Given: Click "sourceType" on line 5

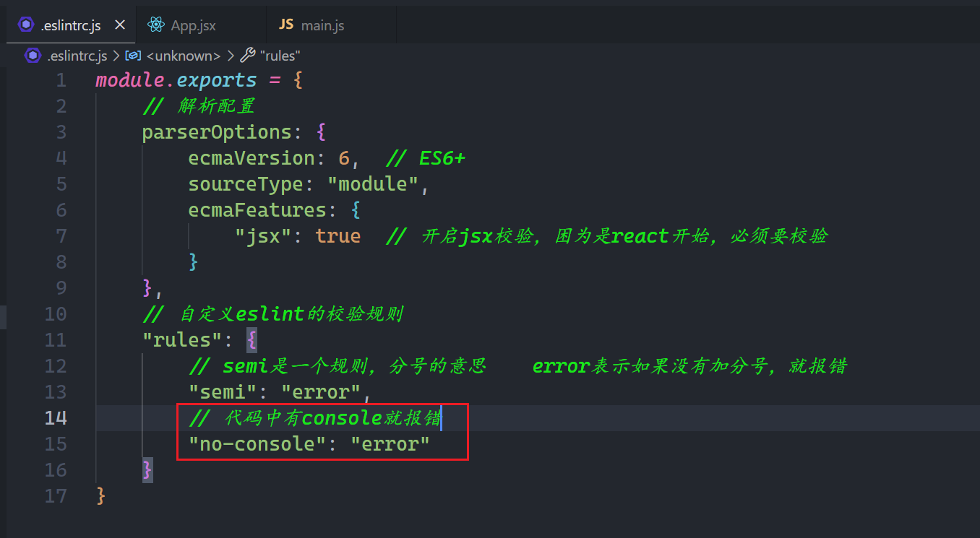Looking at the screenshot, I should pyautogui.click(x=246, y=184).
